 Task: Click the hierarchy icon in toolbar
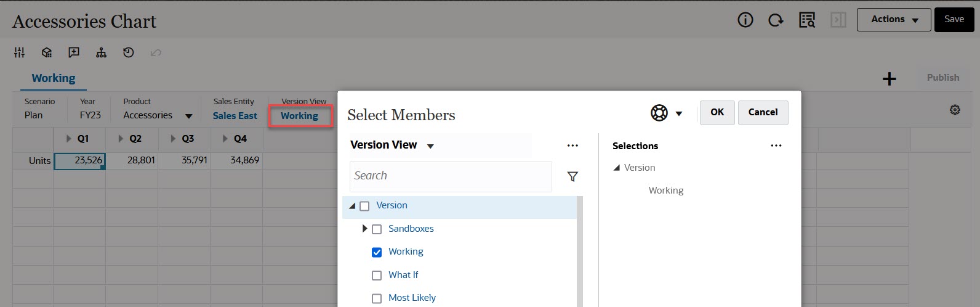(101, 53)
